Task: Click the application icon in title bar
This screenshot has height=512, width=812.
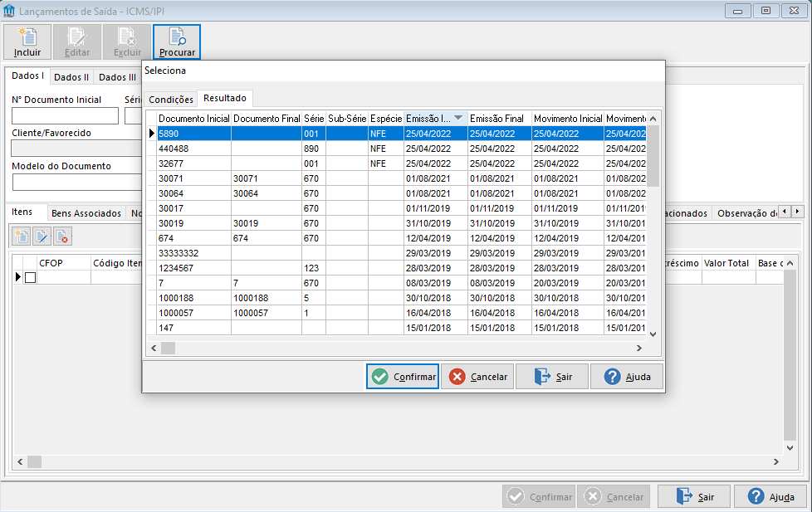Action: (9, 11)
